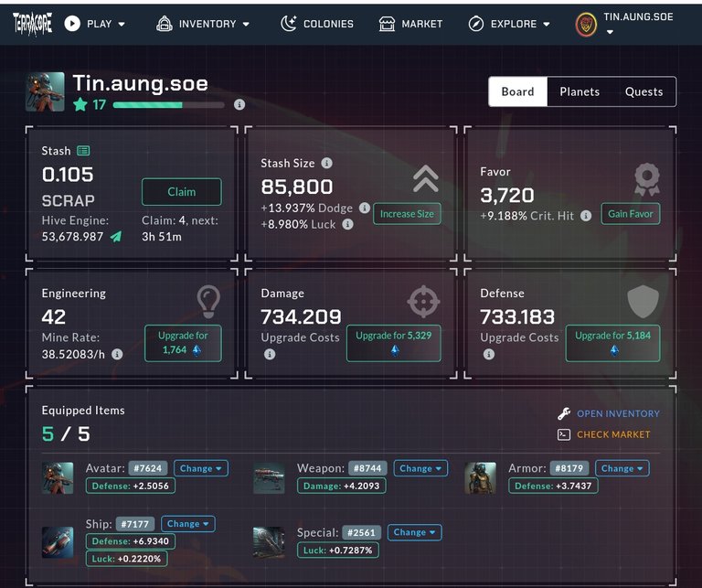Screen dimensions: 702x588
Task: Click the Favor ribbon badge icon
Action: tap(647, 179)
